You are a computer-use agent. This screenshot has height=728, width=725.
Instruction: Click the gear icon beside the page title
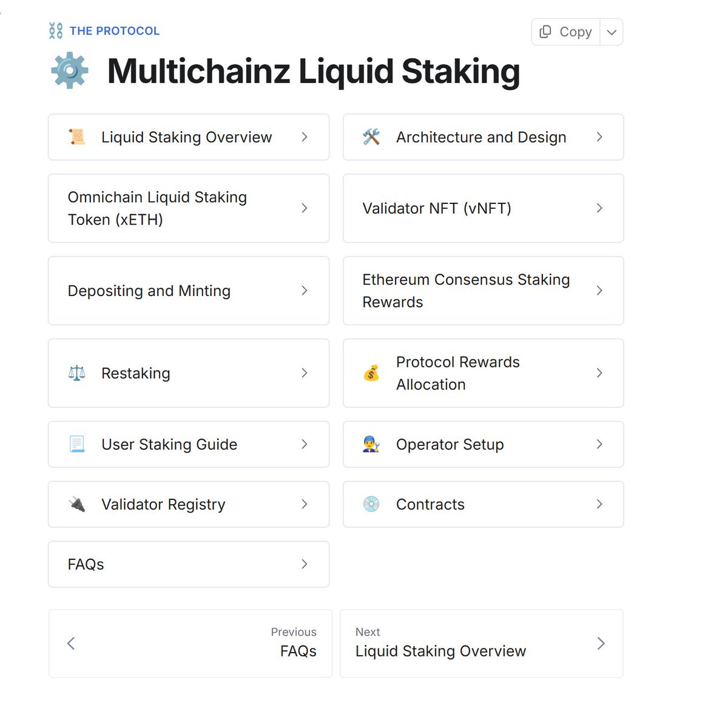tap(70, 71)
